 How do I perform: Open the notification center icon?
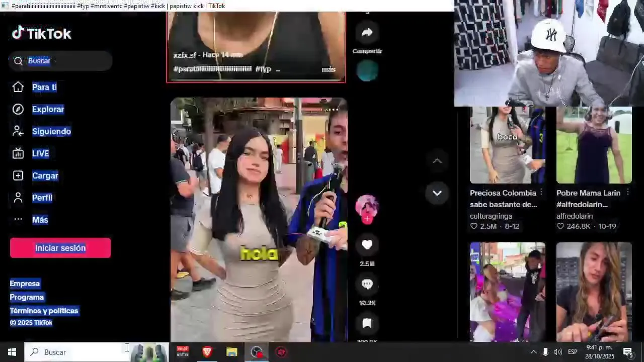(628, 352)
